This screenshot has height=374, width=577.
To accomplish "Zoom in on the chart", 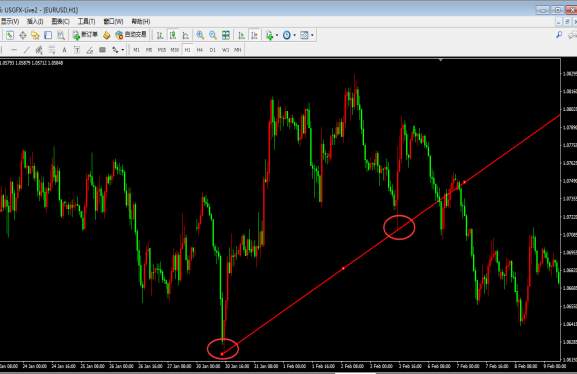I will click(x=200, y=35).
